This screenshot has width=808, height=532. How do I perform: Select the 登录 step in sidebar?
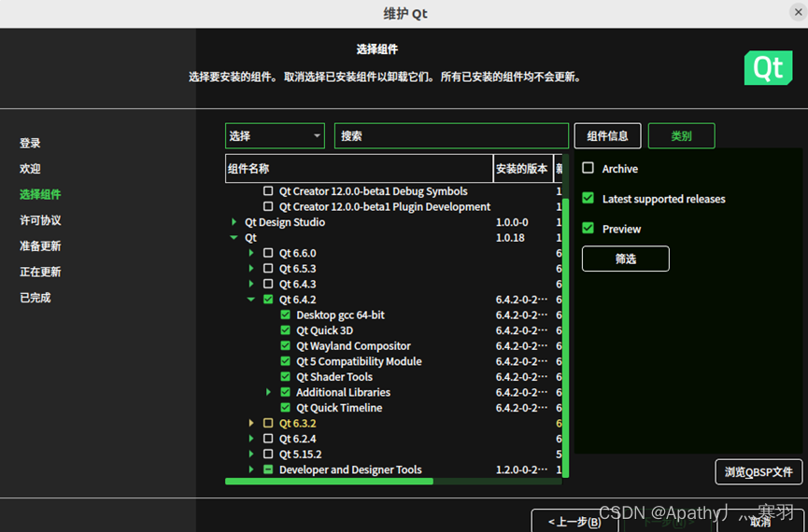tap(30, 143)
